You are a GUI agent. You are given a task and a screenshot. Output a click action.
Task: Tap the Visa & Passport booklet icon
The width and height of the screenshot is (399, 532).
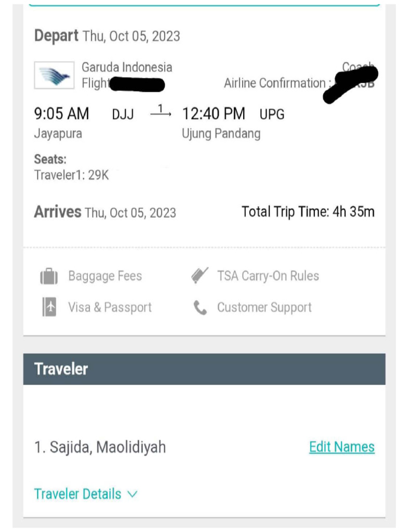point(49,307)
